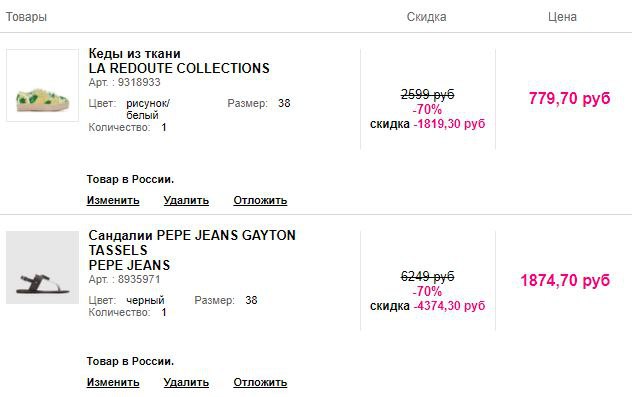Click the Цена column header
Image resolution: width=641 pixels, height=397 pixels.
(562, 17)
